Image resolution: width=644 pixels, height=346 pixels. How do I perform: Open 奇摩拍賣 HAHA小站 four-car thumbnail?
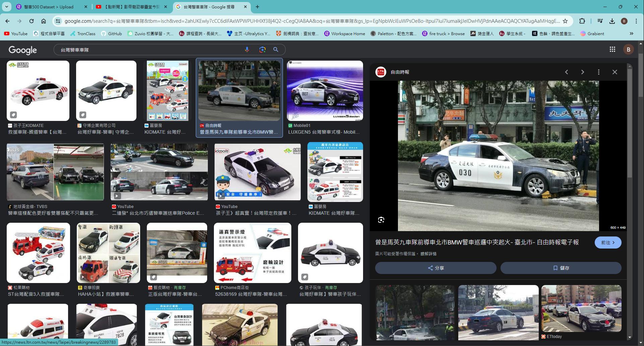pyautogui.click(x=108, y=253)
